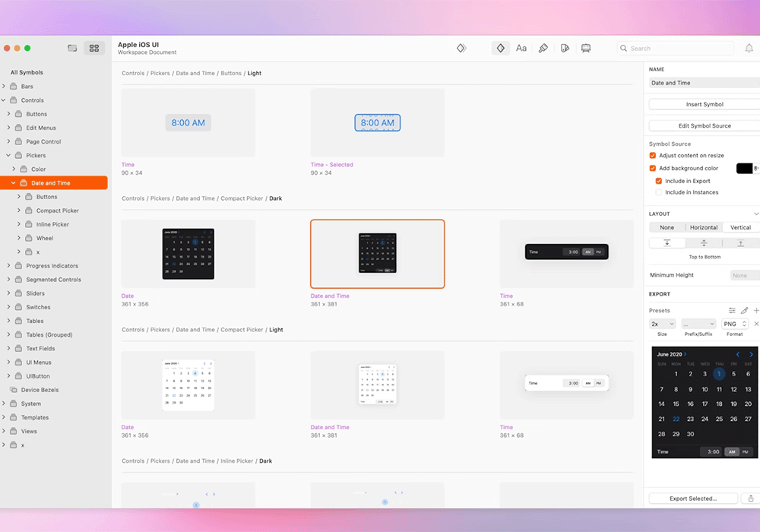The height and width of the screenshot is (532, 760).
Task: Choose the center distribution layout icon
Action: click(704, 242)
